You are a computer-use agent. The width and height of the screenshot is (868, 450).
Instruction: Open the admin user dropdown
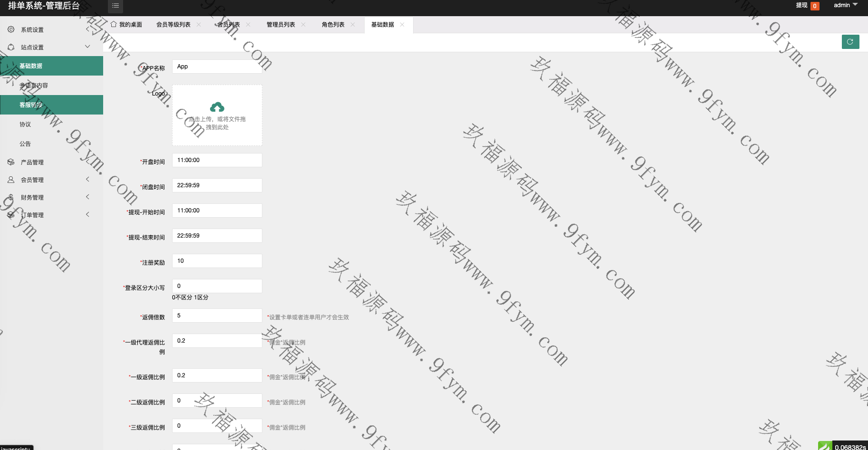click(846, 5)
